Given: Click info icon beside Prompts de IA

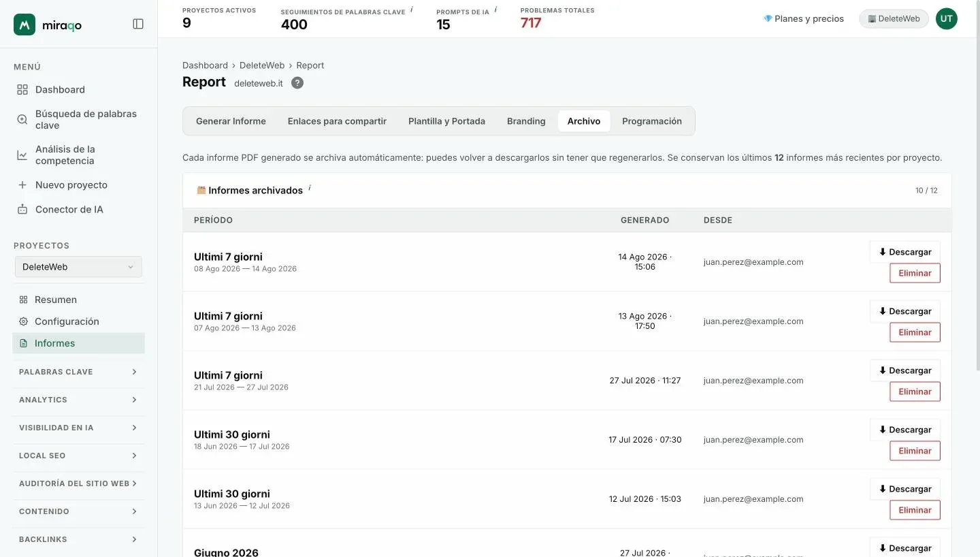Looking at the screenshot, I should tap(495, 10).
